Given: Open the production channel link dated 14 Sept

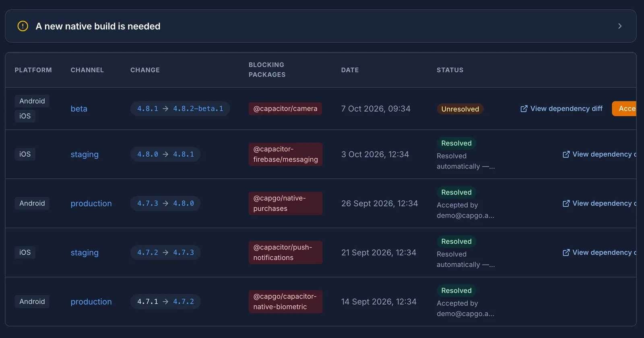Looking at the screenshot, I should 91,302.
